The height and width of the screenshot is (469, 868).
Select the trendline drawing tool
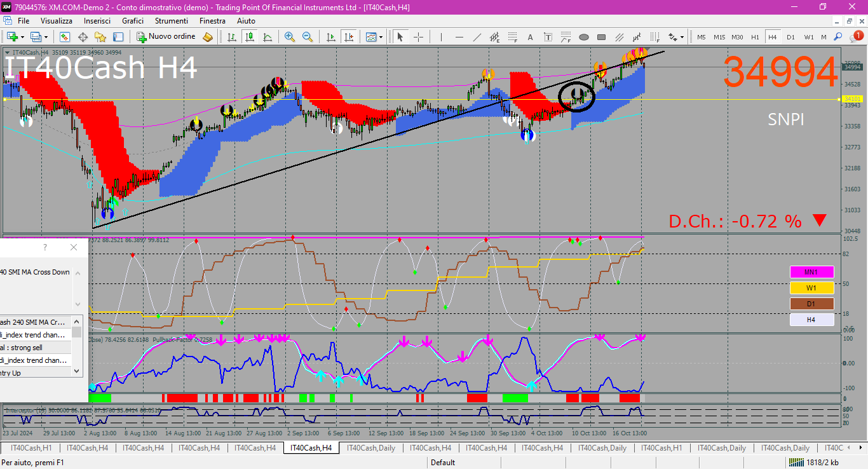(477, 37)
